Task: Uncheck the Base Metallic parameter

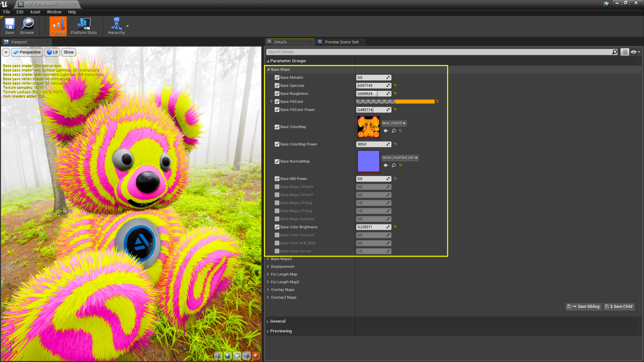Action: [x=277, y=78]
